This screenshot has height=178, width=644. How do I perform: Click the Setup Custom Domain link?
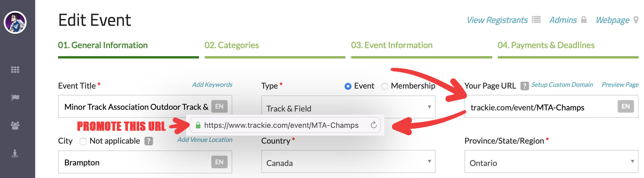click(x=562, y=85)
